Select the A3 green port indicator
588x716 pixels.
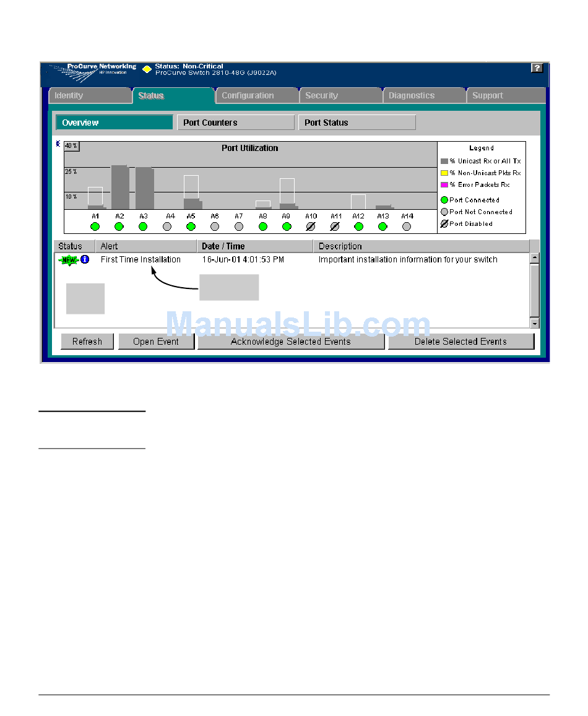tap(143, 226)
